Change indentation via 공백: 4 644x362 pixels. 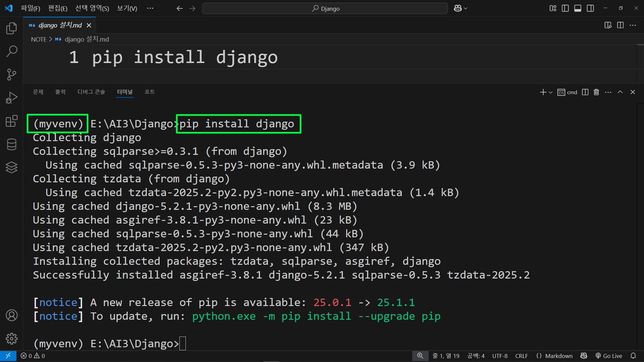coord(476,356)
